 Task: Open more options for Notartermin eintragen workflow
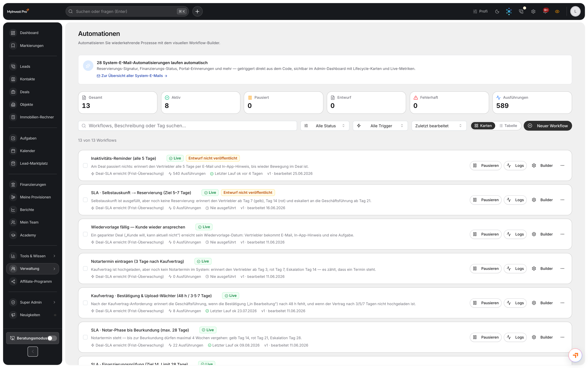coord(562,268)
